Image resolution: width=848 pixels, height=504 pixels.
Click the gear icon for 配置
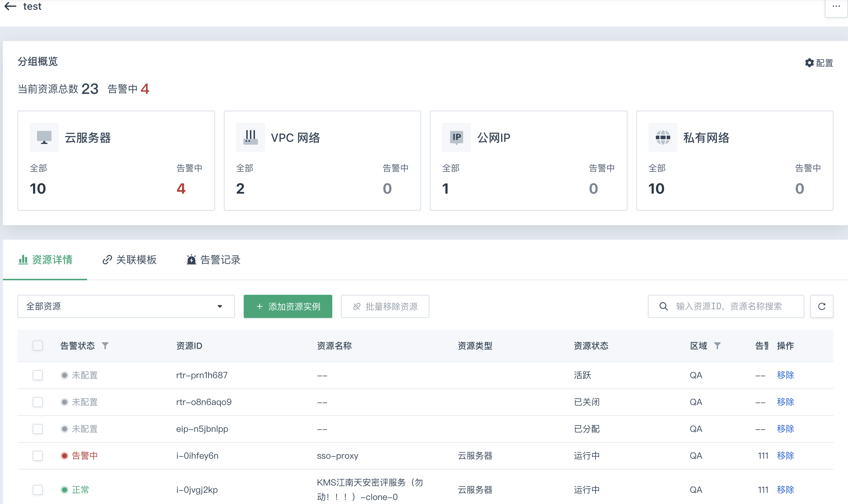[809, 63]
